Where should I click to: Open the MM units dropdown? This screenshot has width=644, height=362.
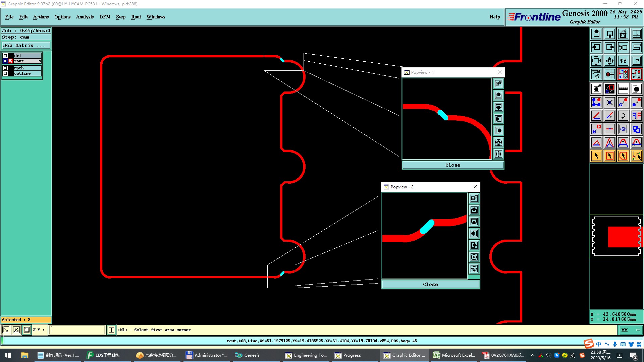pos(631,330)
